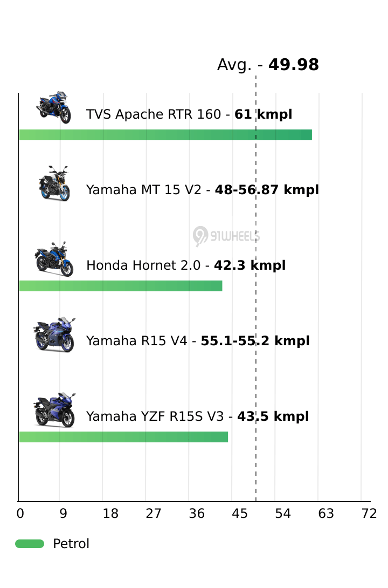The height and width of the screenshot is (588, 388).
Task: Click the TVS Apache RTR 160 label text
Action: click(189, 114)
